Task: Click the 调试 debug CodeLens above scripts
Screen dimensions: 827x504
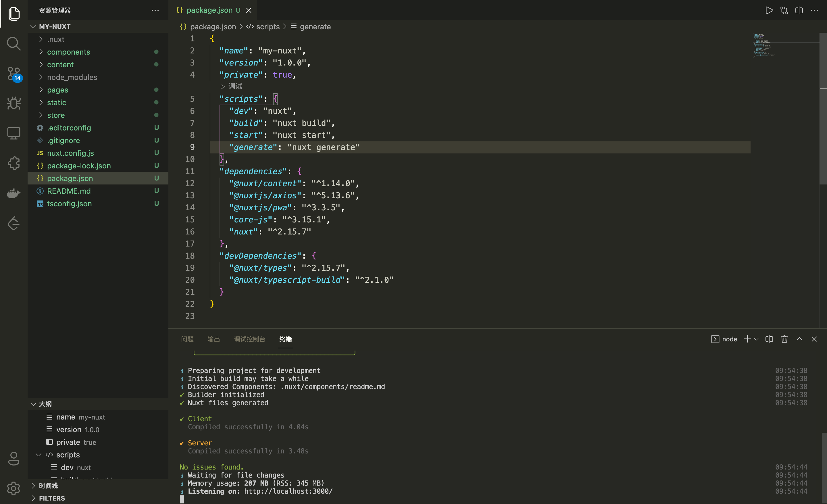Action: pyautogui.click(x=232, y=86)
